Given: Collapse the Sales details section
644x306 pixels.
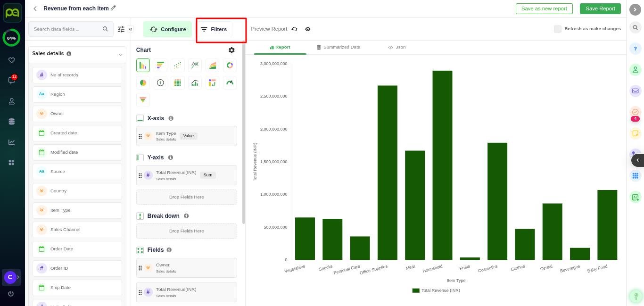Looking at the screenshot, I should coord(120,54).
